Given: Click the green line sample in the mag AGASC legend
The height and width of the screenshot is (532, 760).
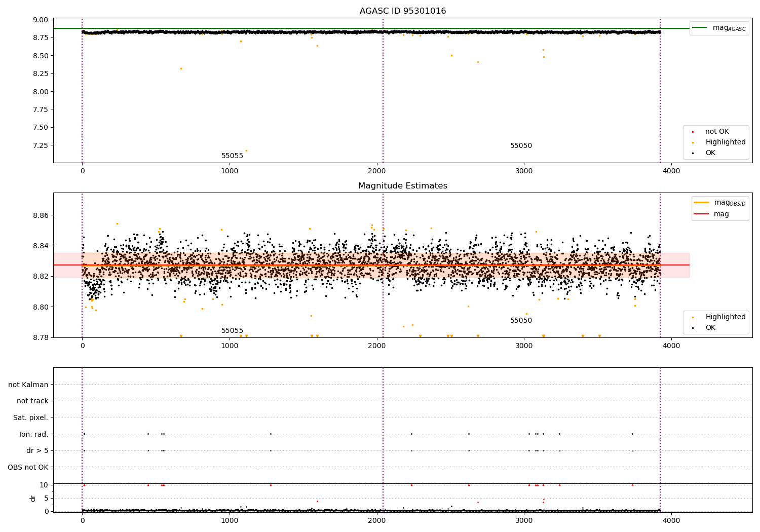Looking at the screenshot, I should click(700, 28).
